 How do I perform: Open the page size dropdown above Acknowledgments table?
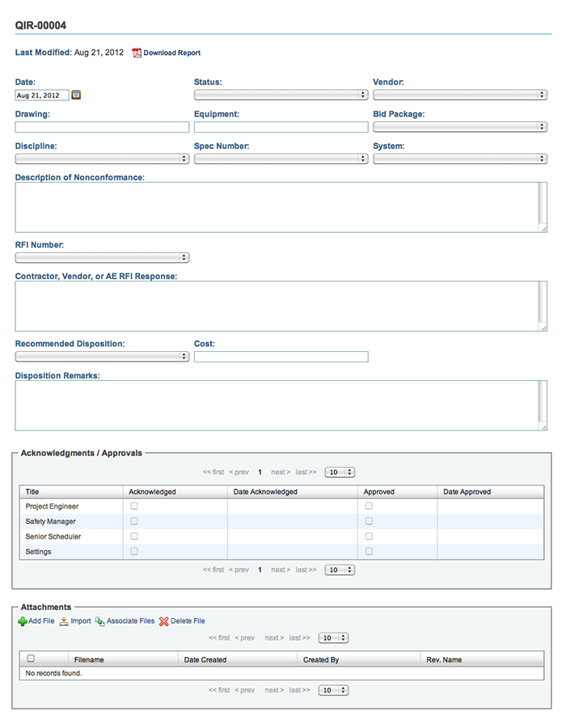click(x=340, y=472)
